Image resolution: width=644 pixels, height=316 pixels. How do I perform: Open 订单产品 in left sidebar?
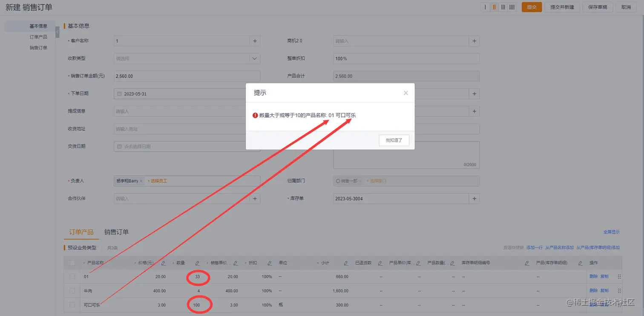coord(38,37)
